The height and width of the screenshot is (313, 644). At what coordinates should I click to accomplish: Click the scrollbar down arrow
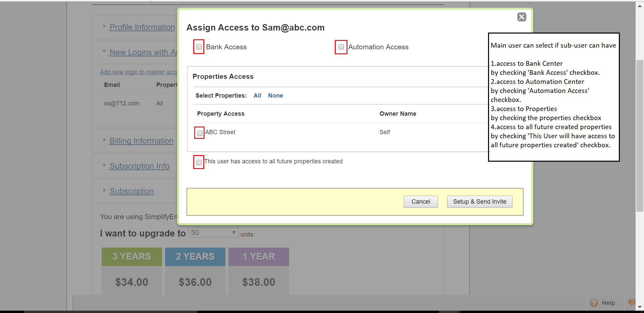pyautogui.click(x=640, y=307)
